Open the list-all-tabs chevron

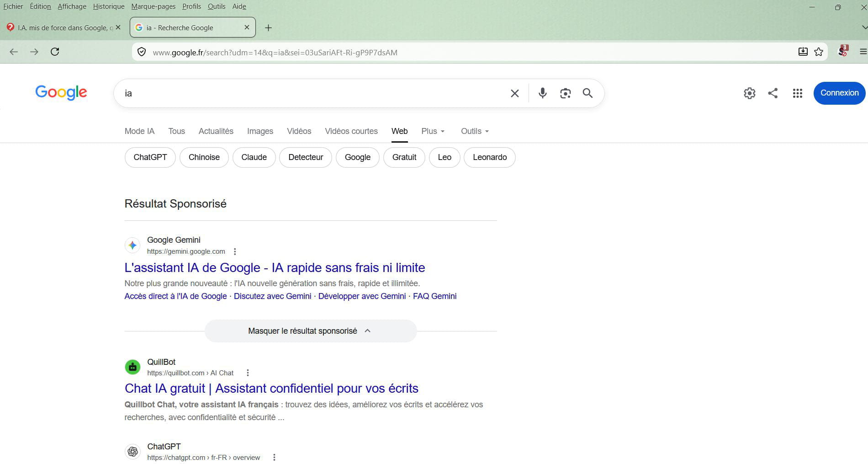(864, 27)
